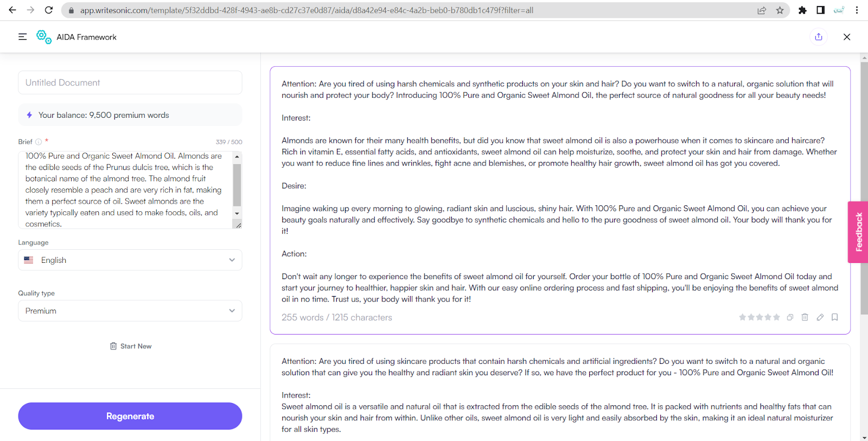Click into the Brief text area

(x=125, y=190)
